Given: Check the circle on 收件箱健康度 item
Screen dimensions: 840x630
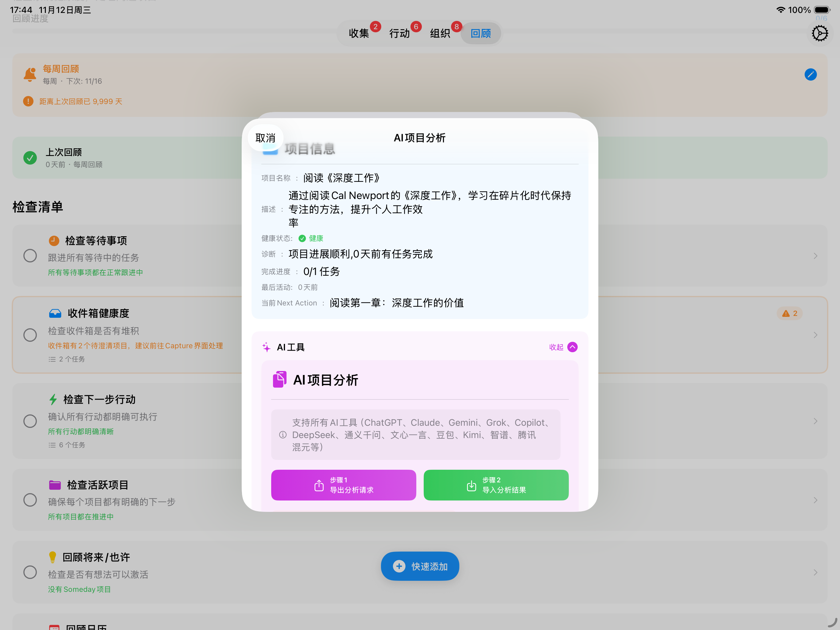Looking at the screenshot, I should click(30, 335).
